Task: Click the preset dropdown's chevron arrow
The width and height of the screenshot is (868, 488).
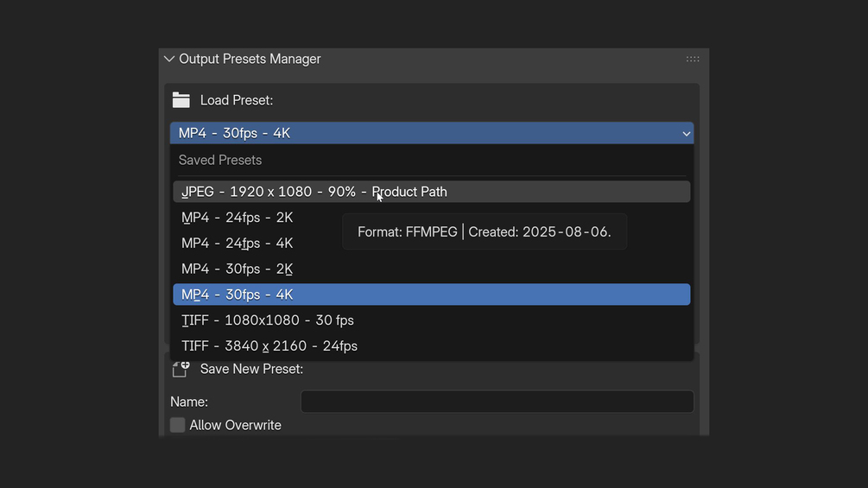Action: pos(687,134)
